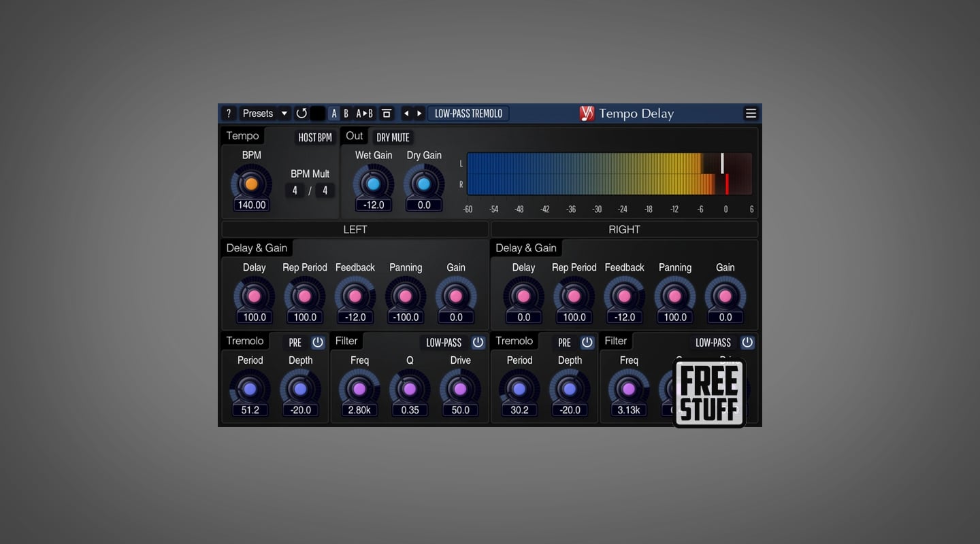Open the help question mark button
This screenshot has width=980, height=544.
pyautogui.click(x=229, y=114)
